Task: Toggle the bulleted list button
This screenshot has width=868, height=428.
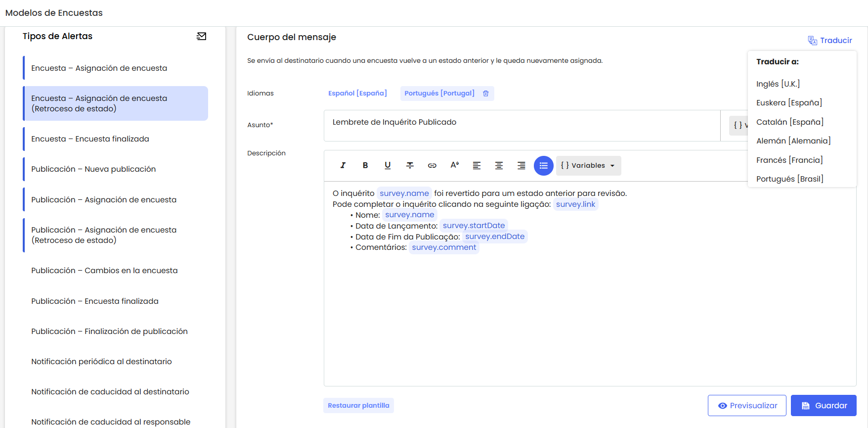Action: 543,165
